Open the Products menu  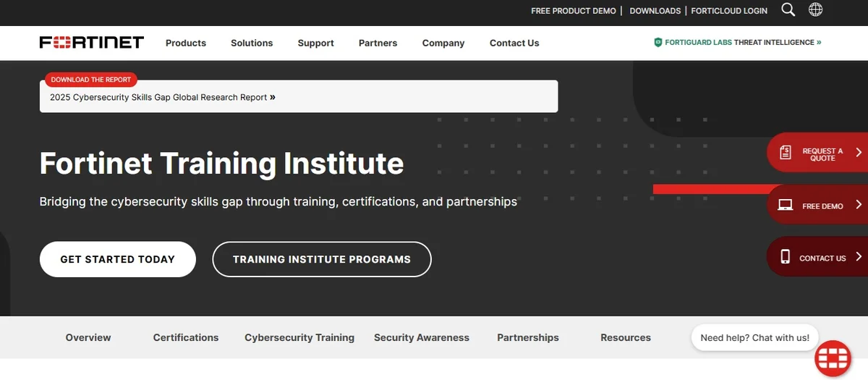click(x=186, y=43)
